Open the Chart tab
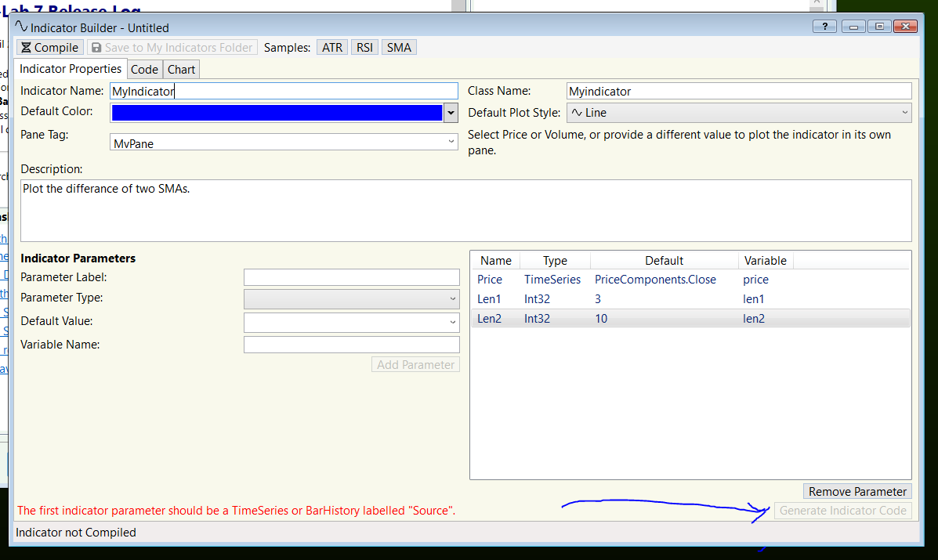The width and height of the screenshot is (938, 560). tap(181, 70)
